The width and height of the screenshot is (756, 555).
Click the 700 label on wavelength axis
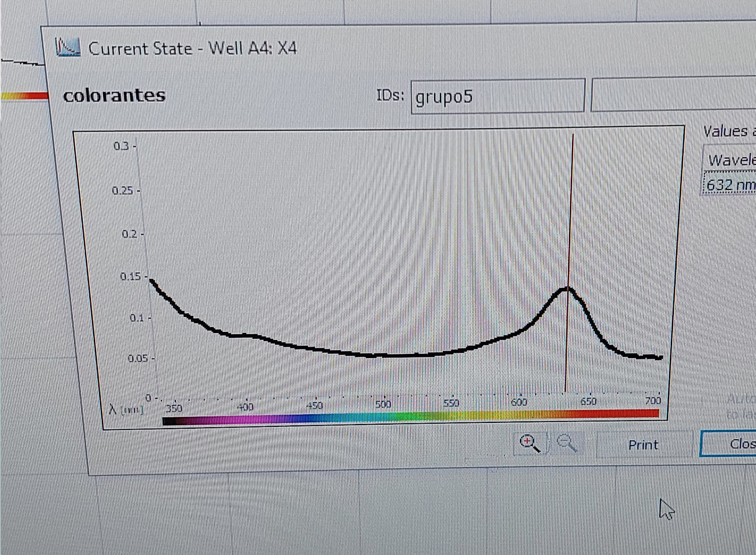click(x=652, y=400)
